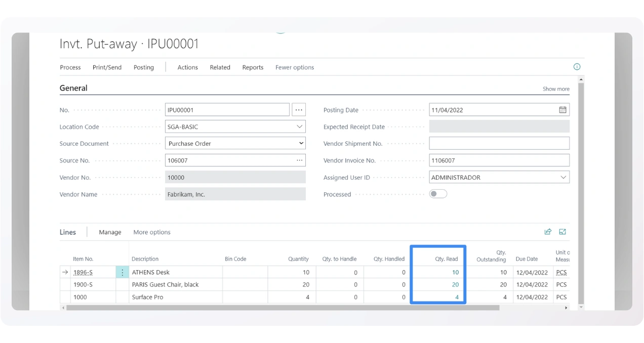Open Qty. Read value 10 link
Screen dimensions: 644x343
coord(455,272)
